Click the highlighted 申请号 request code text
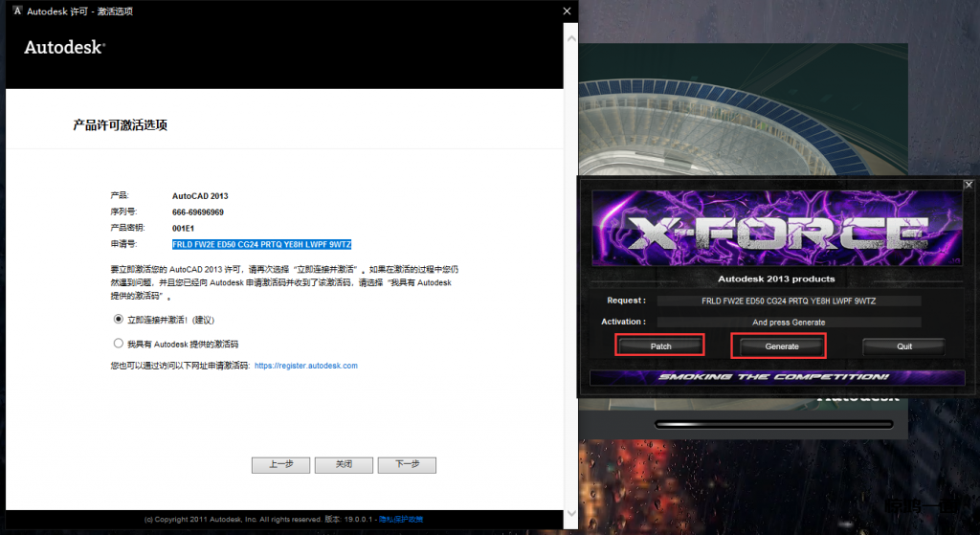The image size is (980, 535). pos(261,244)
